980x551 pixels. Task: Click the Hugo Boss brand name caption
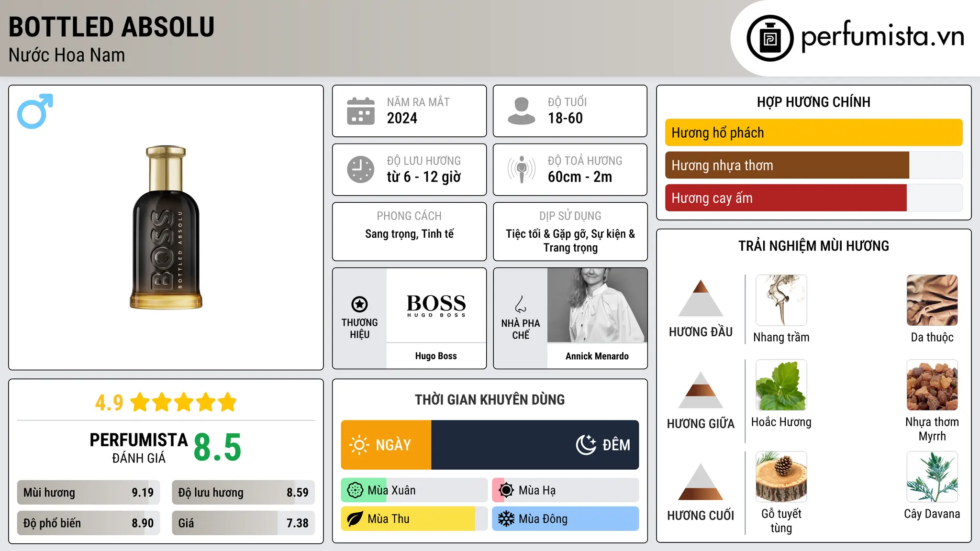(436, 356)
